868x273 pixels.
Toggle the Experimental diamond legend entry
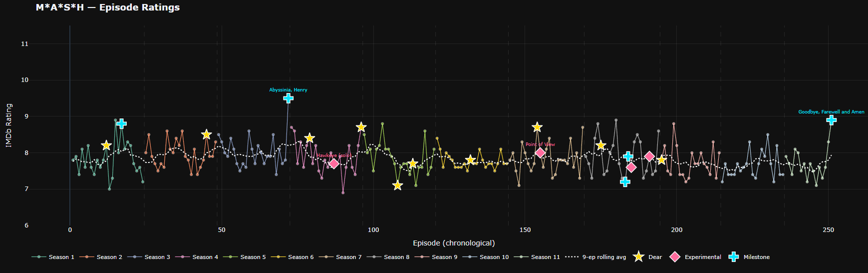695,257
